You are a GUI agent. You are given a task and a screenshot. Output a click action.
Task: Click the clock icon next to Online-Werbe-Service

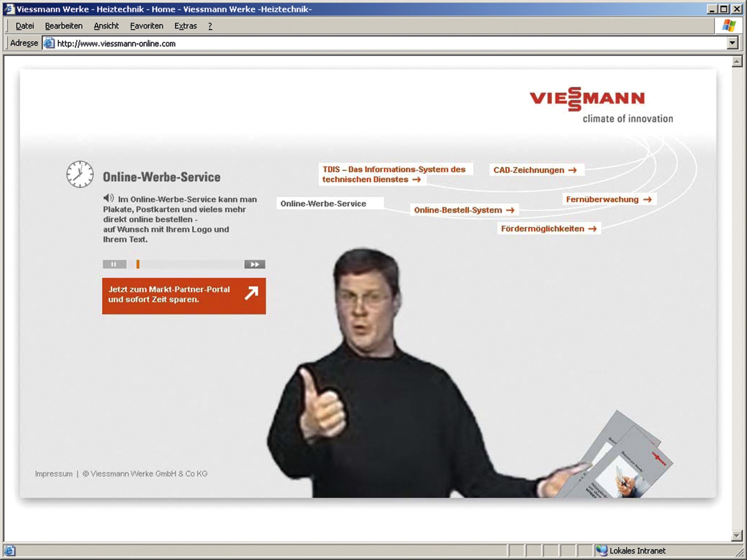pos(80,174)
